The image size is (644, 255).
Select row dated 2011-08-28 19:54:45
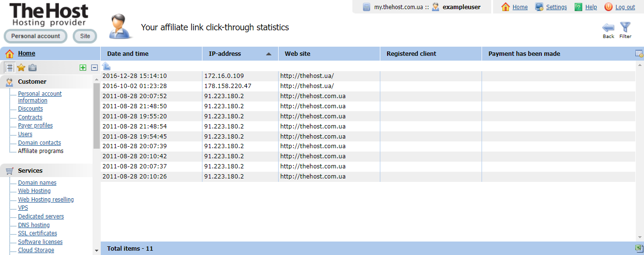click(368, 137)
